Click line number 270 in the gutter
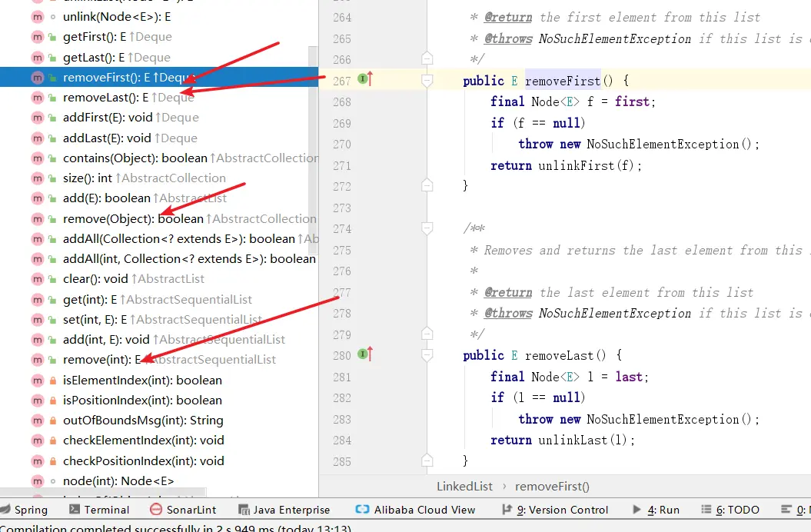The height and width of the screenshot is (532, 811). (x=342, y=145)
